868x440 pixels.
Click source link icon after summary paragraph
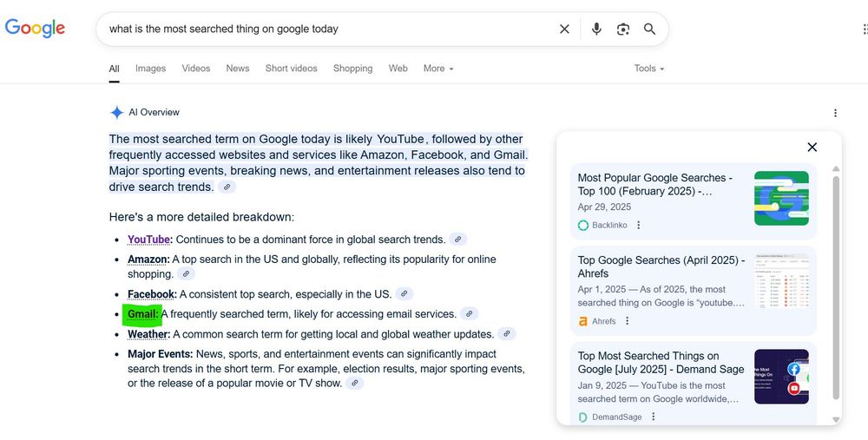coord(227,187)
